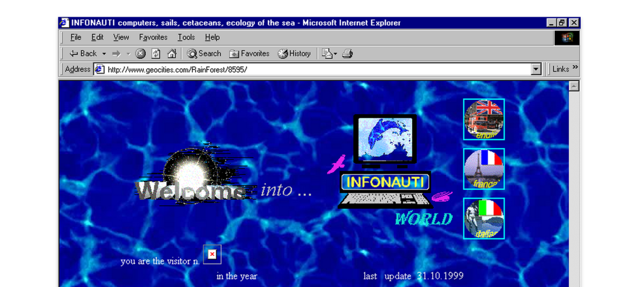The height and width of the screenshot is (287, 644).
Task: Click the Welcome banner graphic
Action: coord(195,174)
